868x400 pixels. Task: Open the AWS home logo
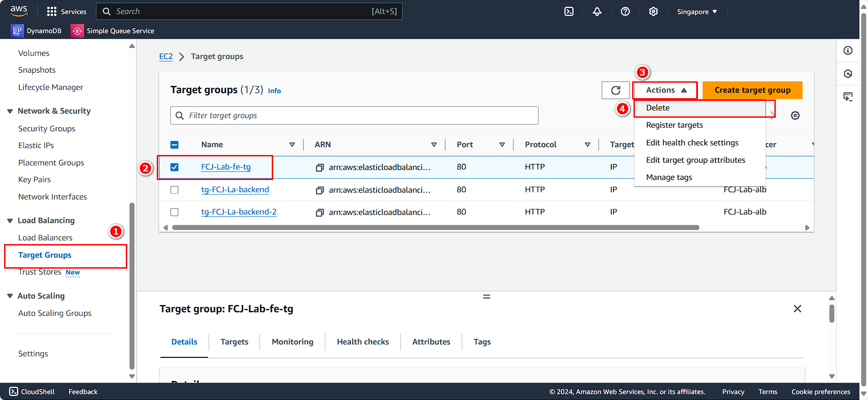click(19, 11)
